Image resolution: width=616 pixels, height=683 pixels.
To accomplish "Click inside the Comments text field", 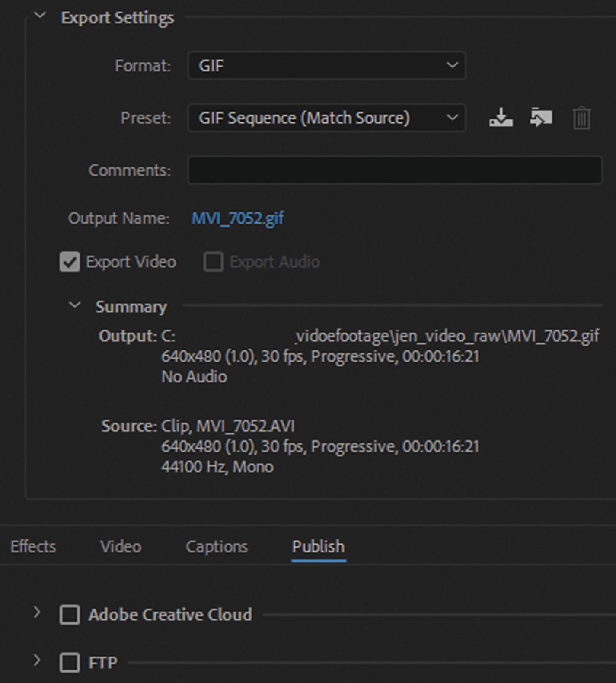I will pos(395,170).
